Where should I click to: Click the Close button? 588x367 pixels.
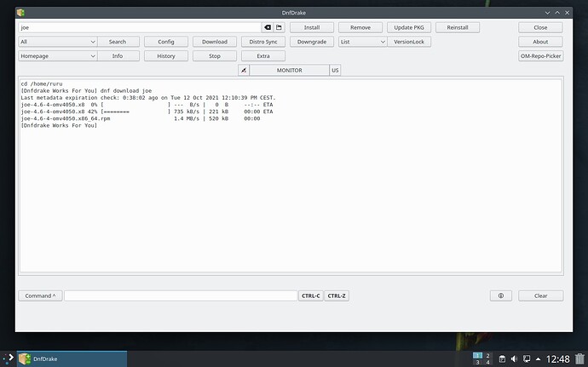pos(540,27)
